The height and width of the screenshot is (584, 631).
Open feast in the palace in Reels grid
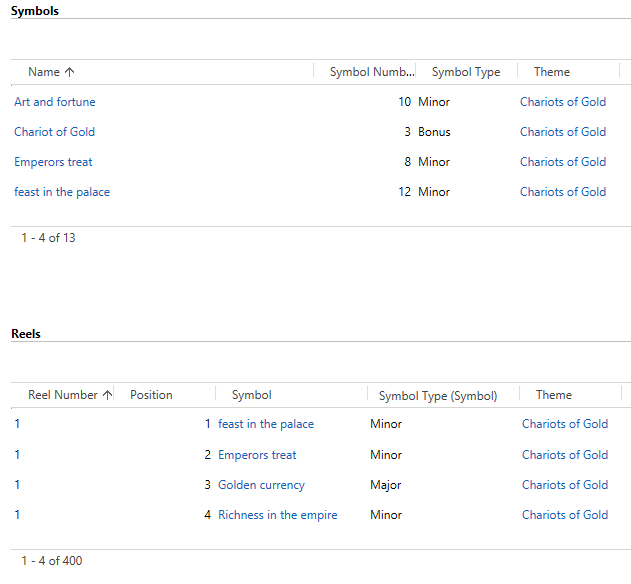tap(266, 424)
